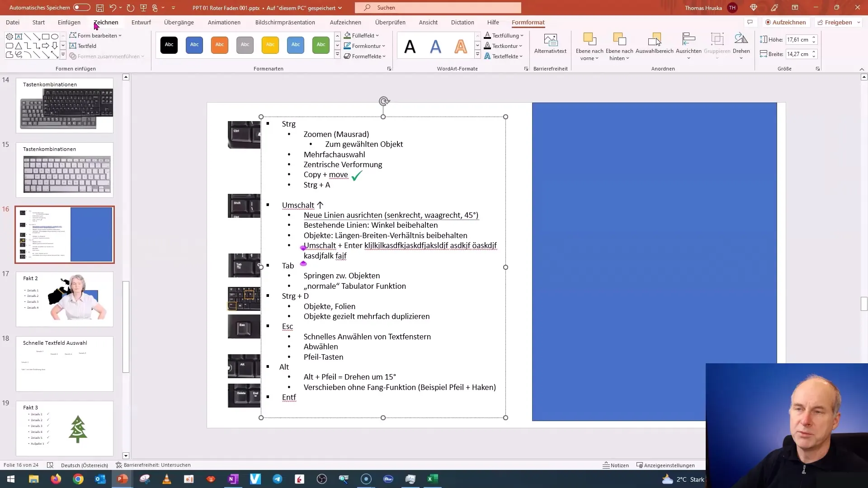Click Barrierefreiheit: Untersuchen status item
The width and height of the screenshot is (868, 488).
[x=153, y=465]
